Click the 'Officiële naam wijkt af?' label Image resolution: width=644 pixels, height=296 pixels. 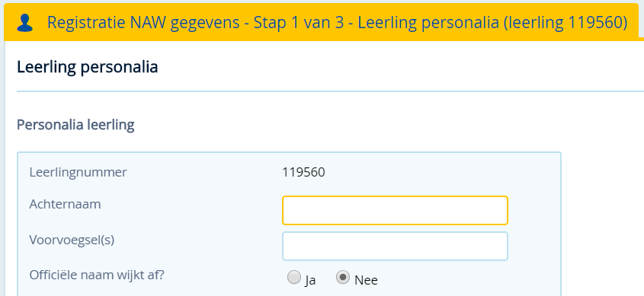97,275
